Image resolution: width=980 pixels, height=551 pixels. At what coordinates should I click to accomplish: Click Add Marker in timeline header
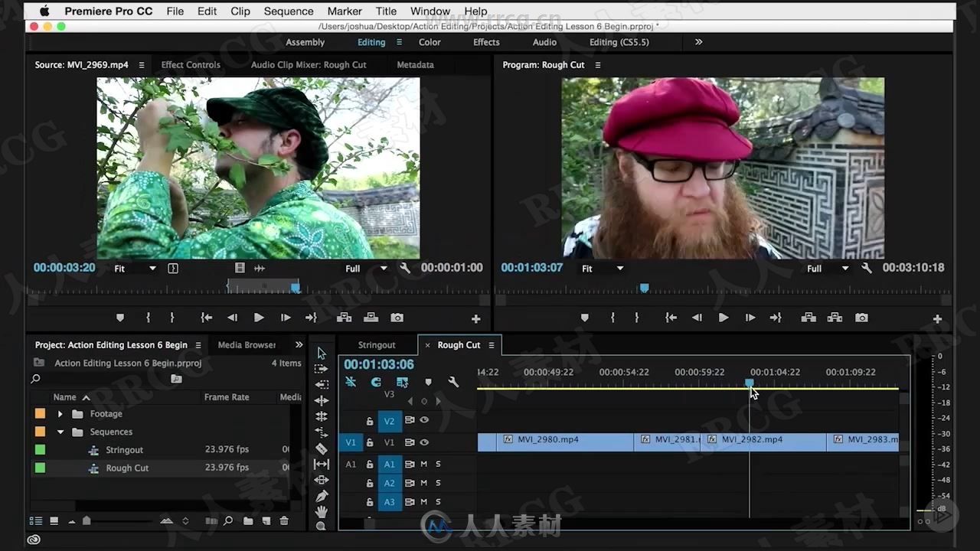coord(428,382)
